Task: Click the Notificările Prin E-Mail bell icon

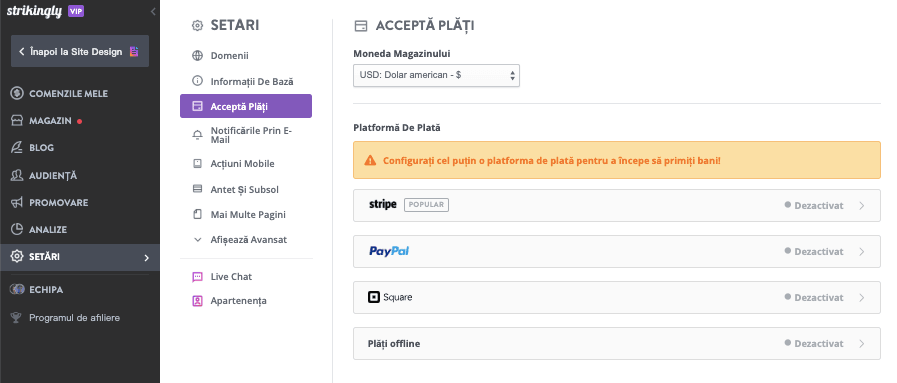Action: pos(197,135)
